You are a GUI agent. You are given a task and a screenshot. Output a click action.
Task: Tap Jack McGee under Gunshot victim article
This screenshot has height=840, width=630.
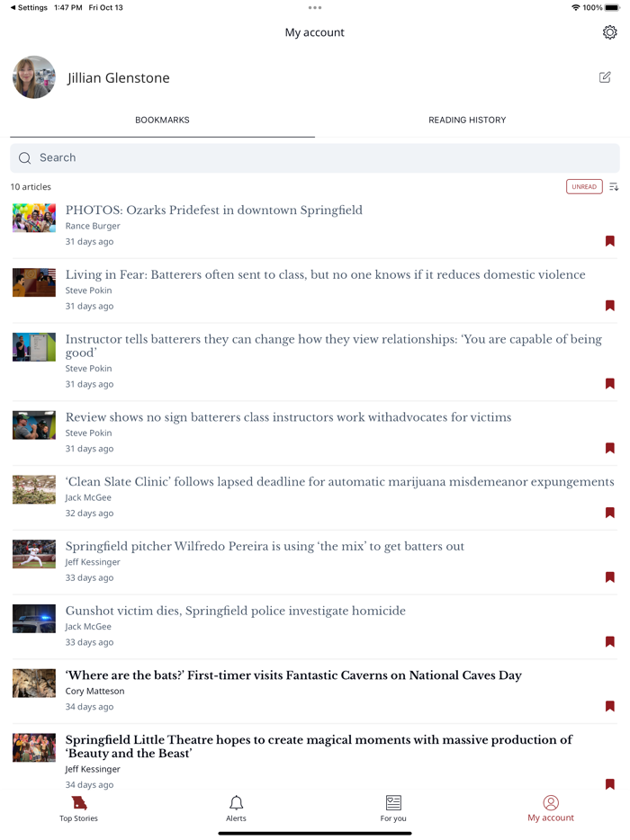pyautogui.click(x=88, y=626)
